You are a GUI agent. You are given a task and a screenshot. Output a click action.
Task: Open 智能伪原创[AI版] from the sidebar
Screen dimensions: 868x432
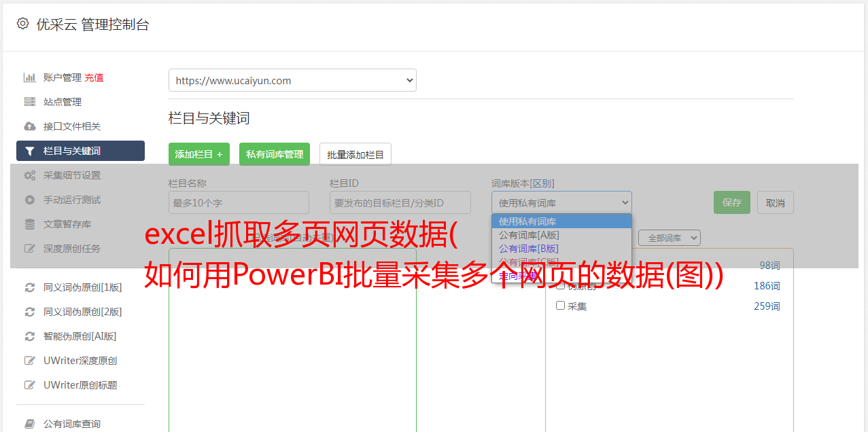(80, 336)
